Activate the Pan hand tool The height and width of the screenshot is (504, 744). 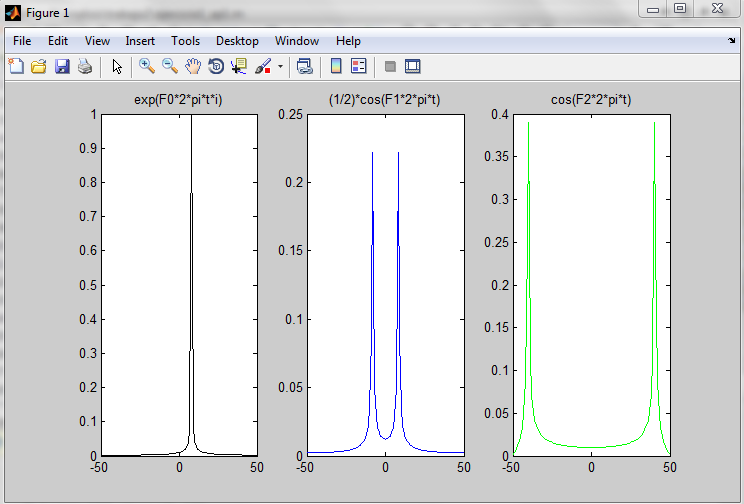[x=193, y=67]
